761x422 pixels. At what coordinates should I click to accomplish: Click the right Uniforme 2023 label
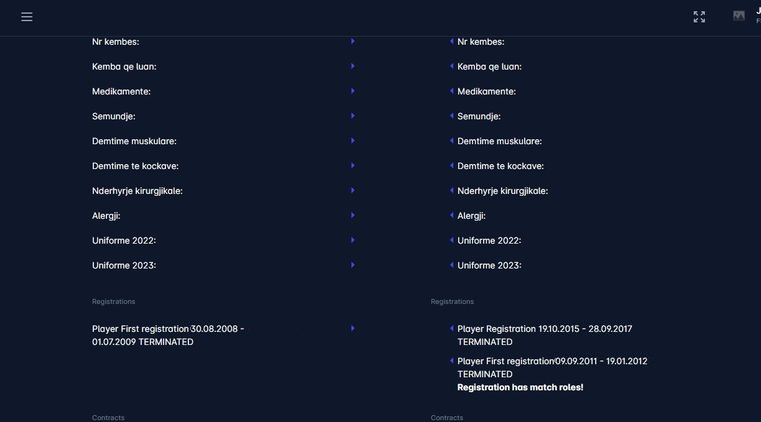[489, 266]
